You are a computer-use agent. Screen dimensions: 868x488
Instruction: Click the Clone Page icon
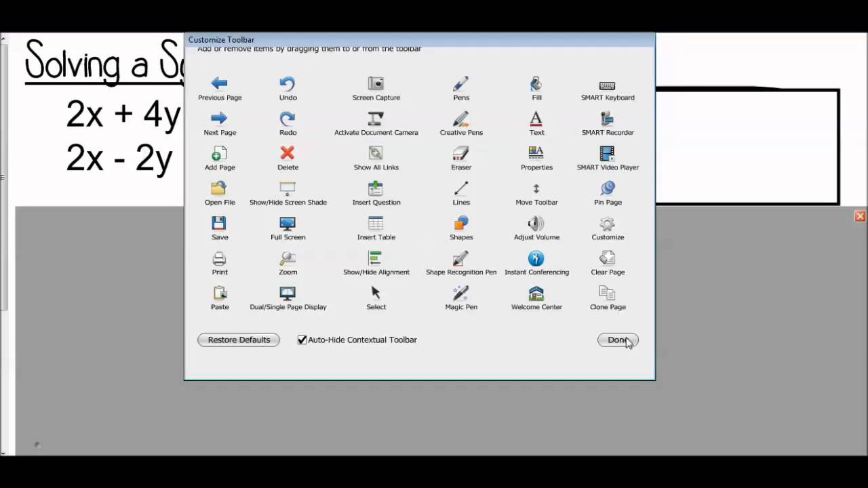(x=608, y=293)
